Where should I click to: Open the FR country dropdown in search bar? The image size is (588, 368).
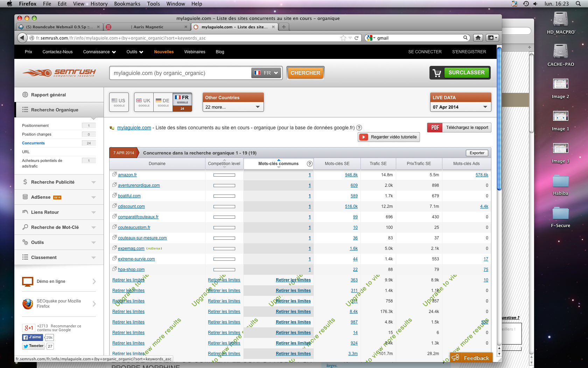pyautogui.click(x=266, y=73)
